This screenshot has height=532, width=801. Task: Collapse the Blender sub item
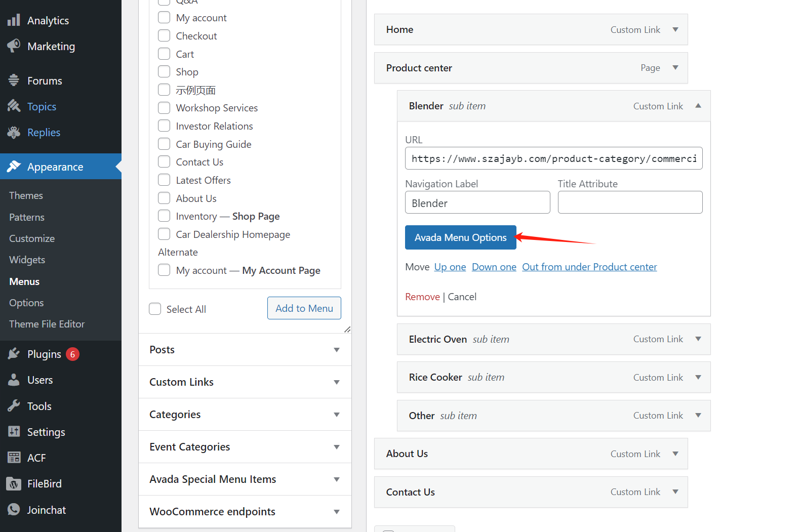click(x=698, y=106)
